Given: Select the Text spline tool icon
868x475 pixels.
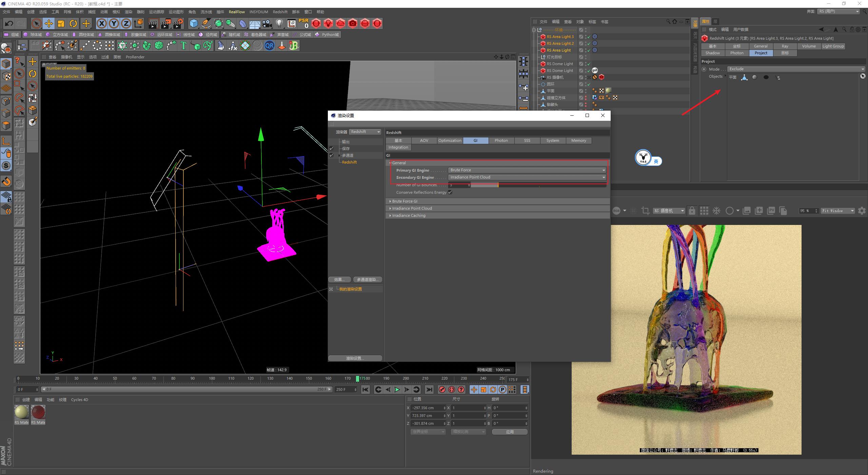Looking at the screenshot, I should (x=183, y=45).
